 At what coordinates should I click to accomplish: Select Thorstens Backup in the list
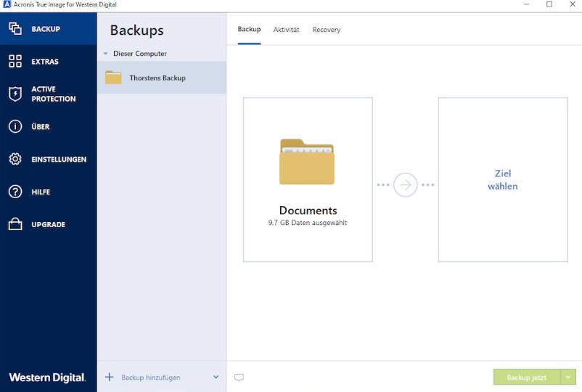(162, 77)
